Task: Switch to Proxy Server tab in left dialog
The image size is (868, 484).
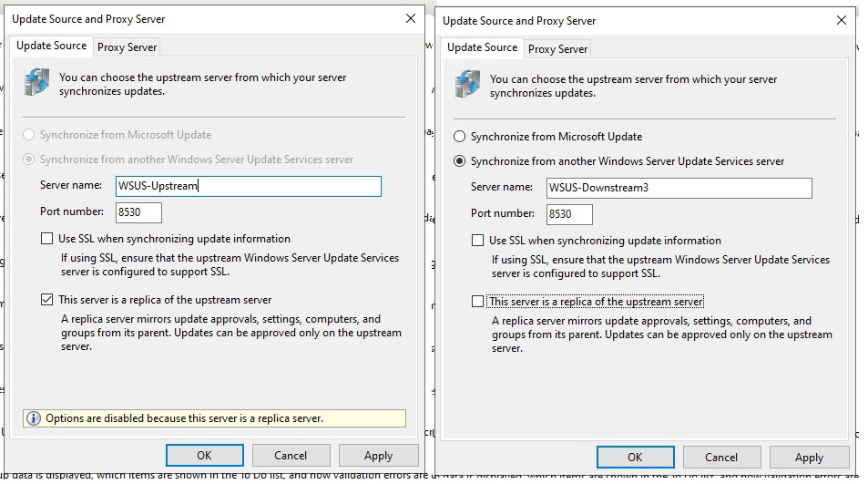Action: pos(127,47)
